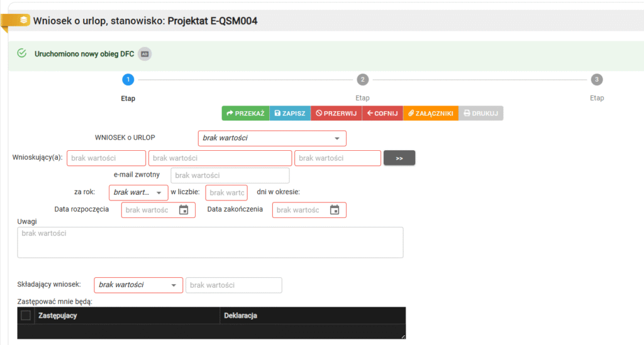Click COFNIJ to go back
644x345 pixels.
(382, 113)
